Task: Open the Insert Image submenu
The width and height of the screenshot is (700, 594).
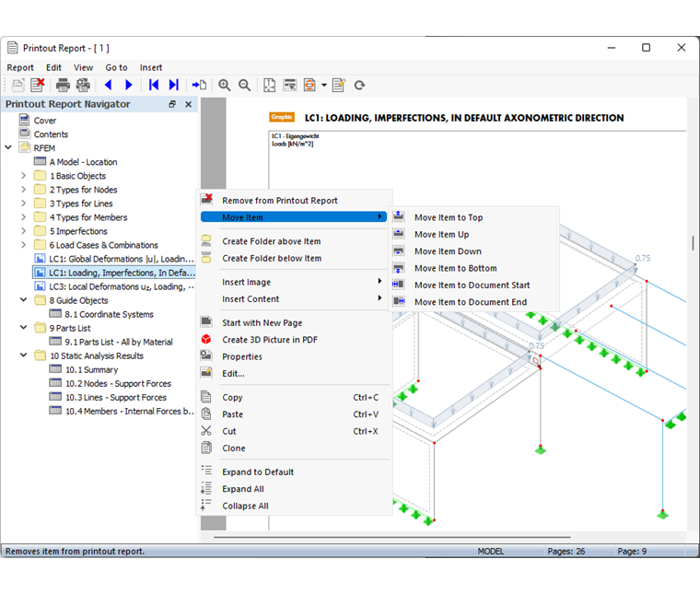Action: point(295,282)
